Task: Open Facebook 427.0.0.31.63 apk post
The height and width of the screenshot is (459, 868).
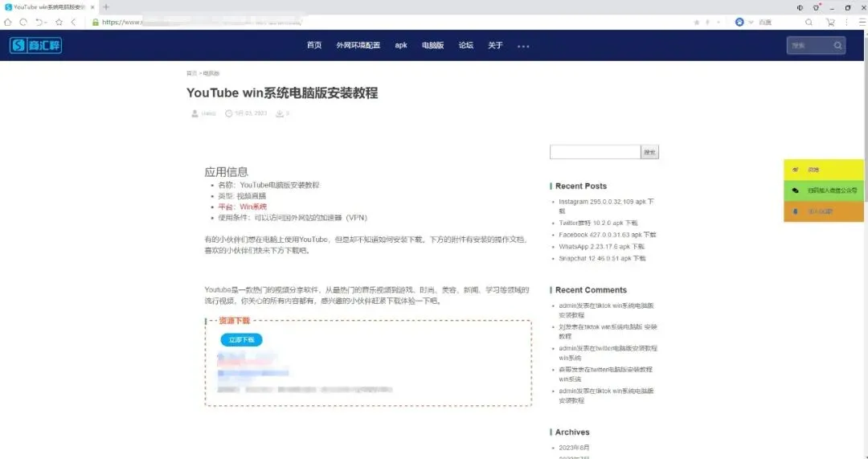Action: click(x=608, y=235)
